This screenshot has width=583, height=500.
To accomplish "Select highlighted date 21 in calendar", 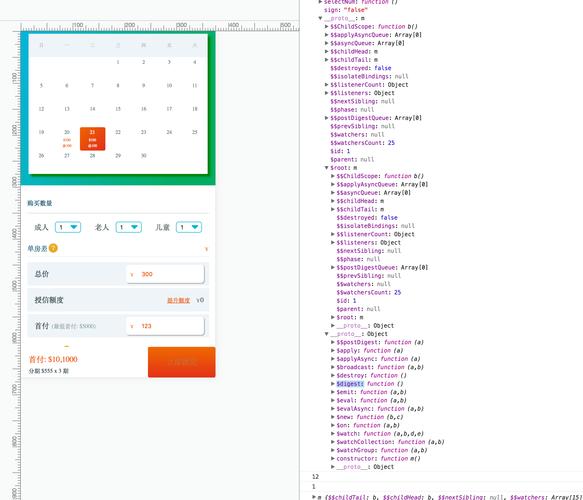I will point(92,139).
